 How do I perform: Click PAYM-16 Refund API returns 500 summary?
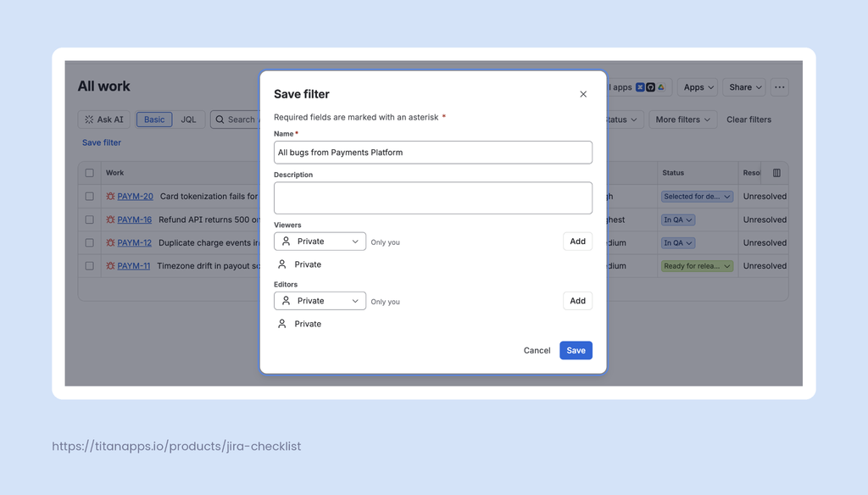tap(209, 220)
